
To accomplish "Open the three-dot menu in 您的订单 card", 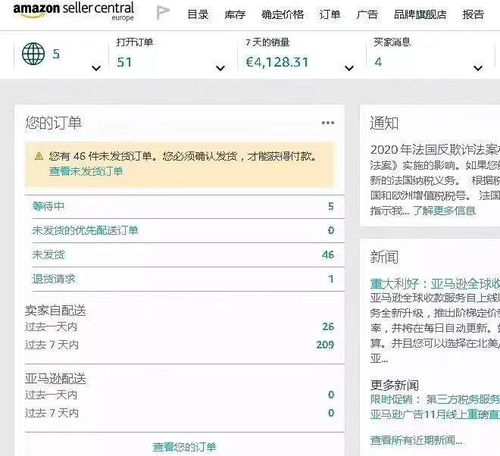I will click(328, 123).
